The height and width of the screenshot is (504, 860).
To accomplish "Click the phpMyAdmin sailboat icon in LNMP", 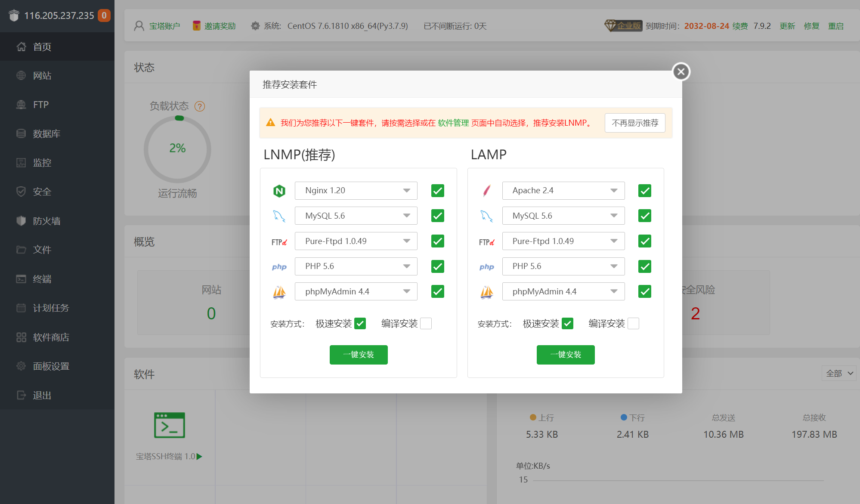I will pos(279,292).
